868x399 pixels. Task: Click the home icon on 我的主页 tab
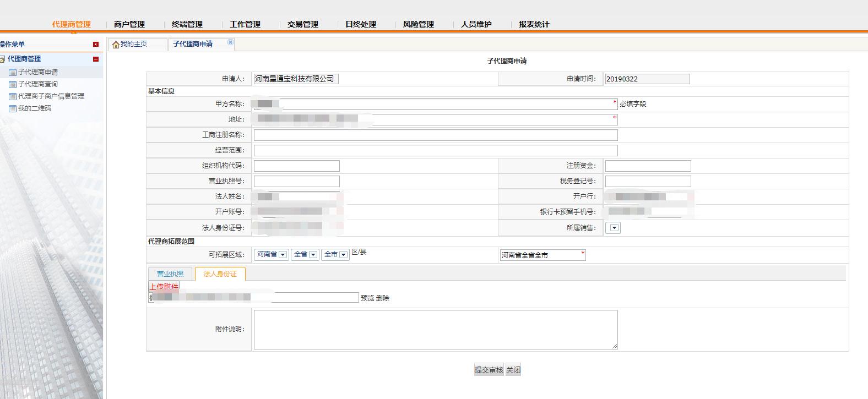(116, 45)
